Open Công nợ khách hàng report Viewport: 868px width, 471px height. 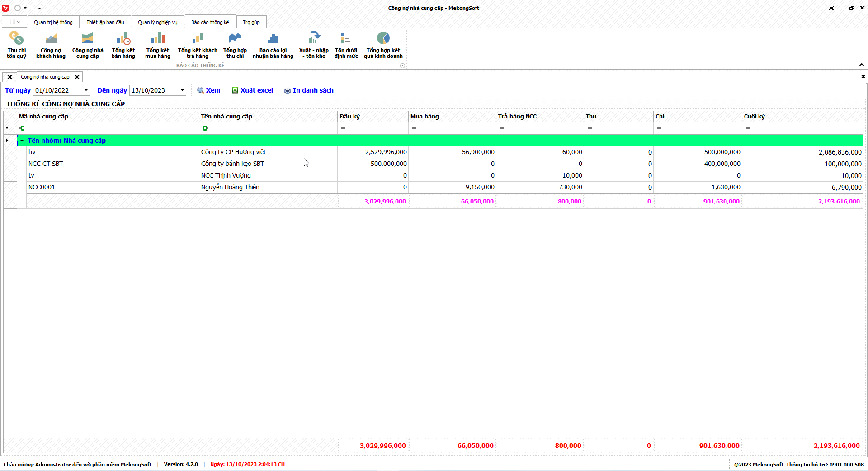tap(51, 44)
